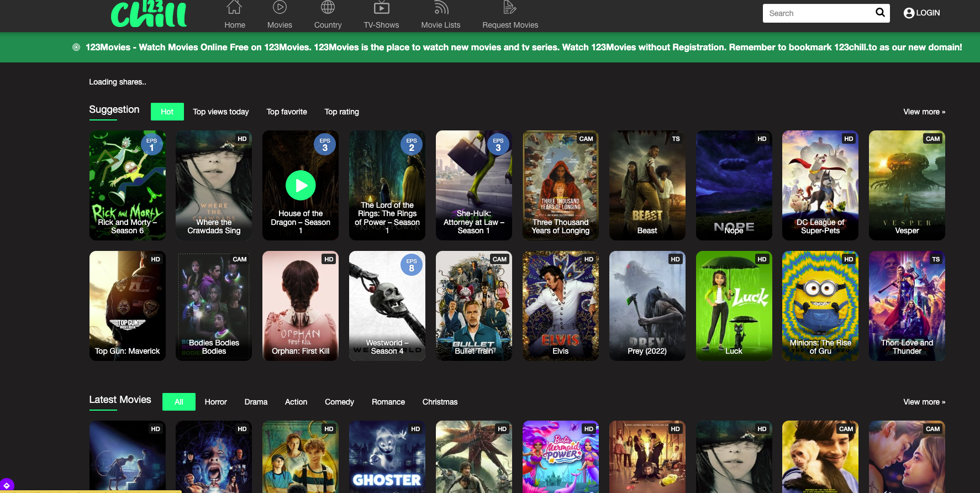This screenshot has height=493, width=980.
Task: Click the green play button on House of the Dragon
Action: tap(301, 185)
